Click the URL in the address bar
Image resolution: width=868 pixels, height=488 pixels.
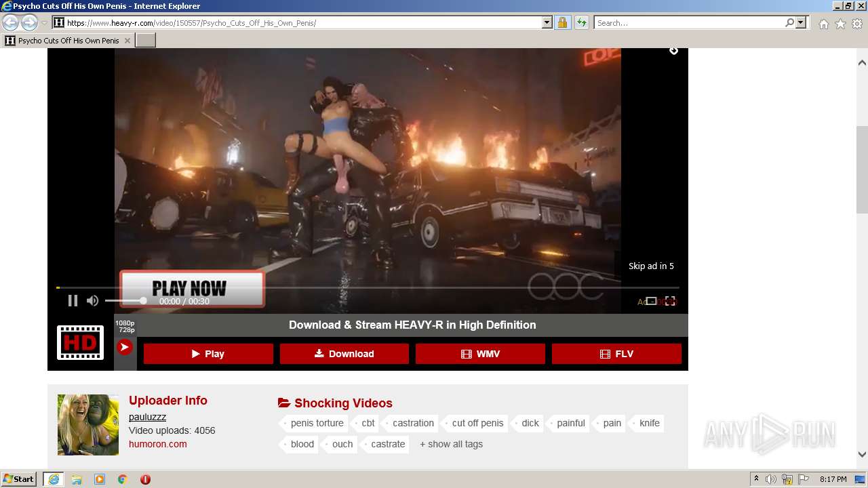(191, 23)
